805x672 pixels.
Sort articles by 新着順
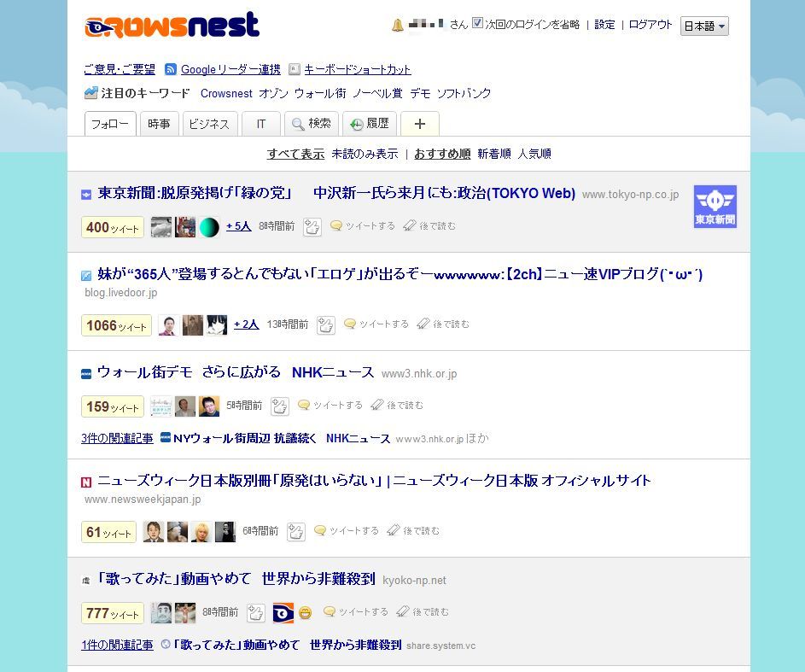[x=494, y=154]
